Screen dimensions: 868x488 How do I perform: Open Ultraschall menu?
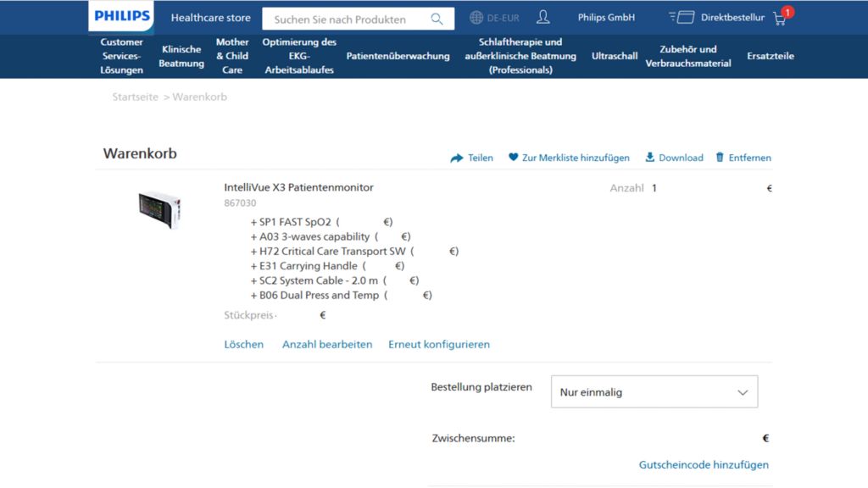point(615,56)
